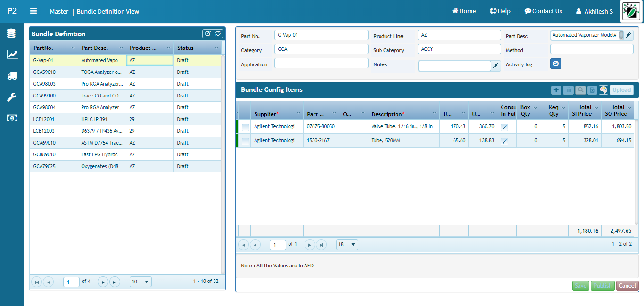Open the Bundle Definition page size dropdown showing 10

140,282
